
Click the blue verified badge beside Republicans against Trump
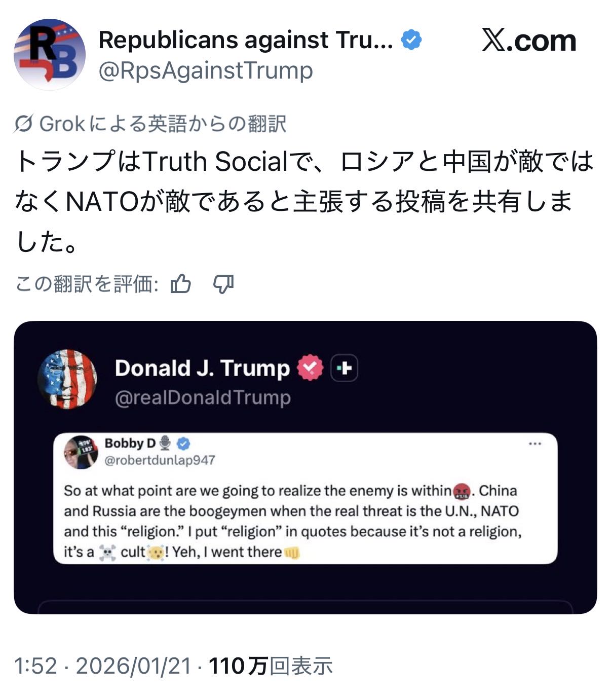pyautogui.click(x=411, y=40)
